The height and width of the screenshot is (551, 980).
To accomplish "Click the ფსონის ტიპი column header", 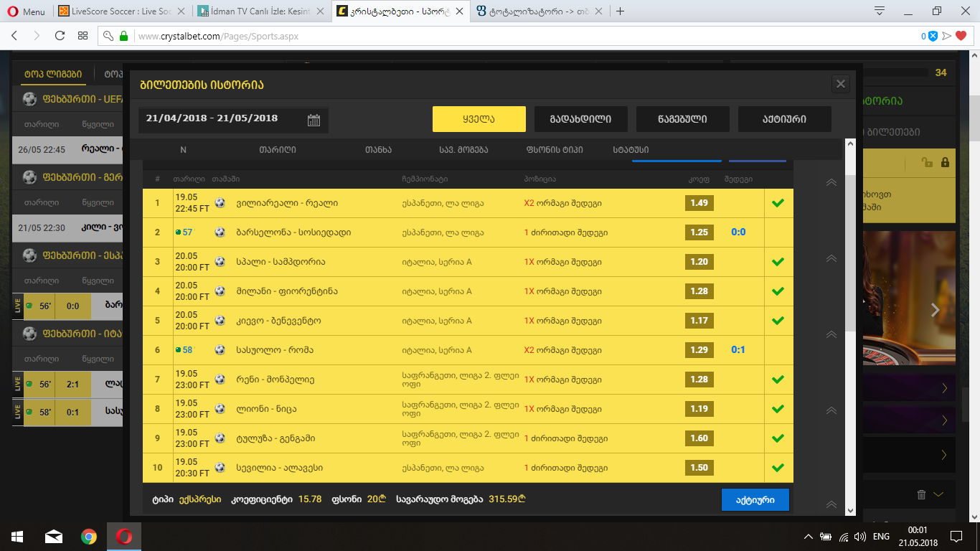I will click(x=555, y=150).
